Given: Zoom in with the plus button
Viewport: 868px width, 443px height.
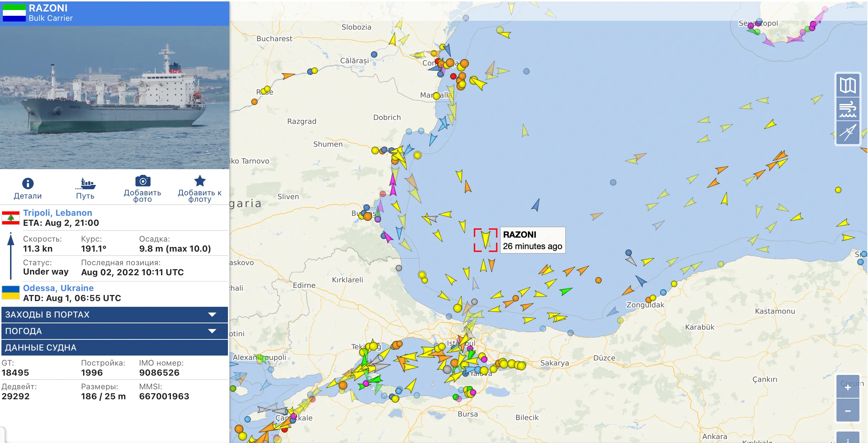Looking at the screenshot, I should click(848, 387).
